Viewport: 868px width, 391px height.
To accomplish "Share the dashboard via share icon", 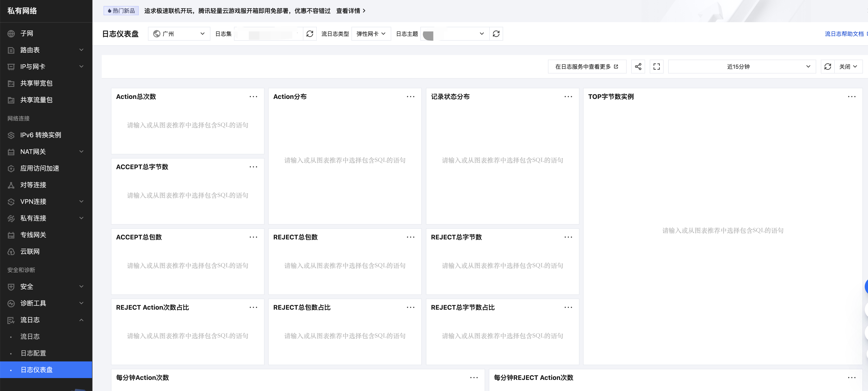I will point(638,67).
